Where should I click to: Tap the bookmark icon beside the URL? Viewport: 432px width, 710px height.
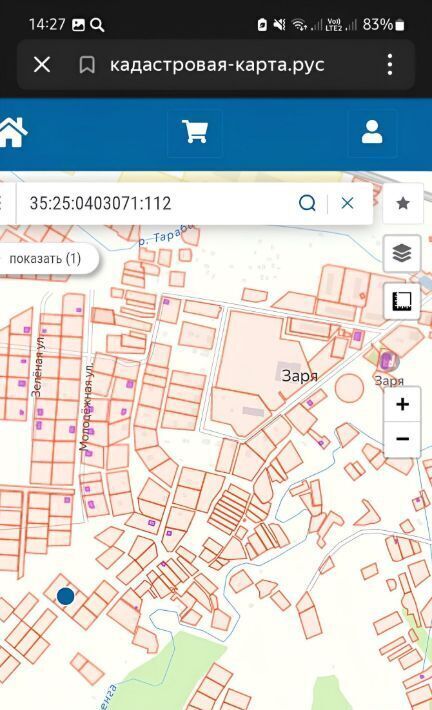coord(87,65)
